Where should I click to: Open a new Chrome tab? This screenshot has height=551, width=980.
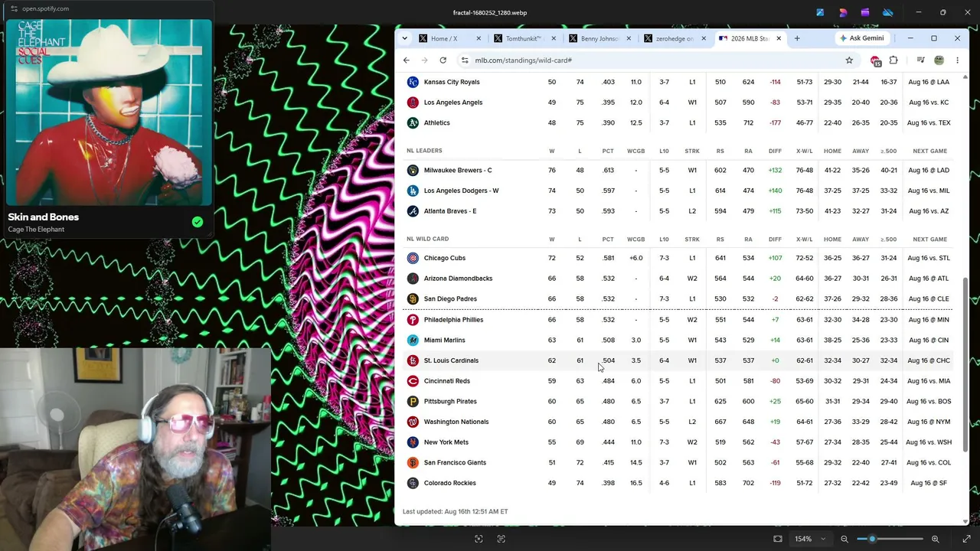pos(797,38)
